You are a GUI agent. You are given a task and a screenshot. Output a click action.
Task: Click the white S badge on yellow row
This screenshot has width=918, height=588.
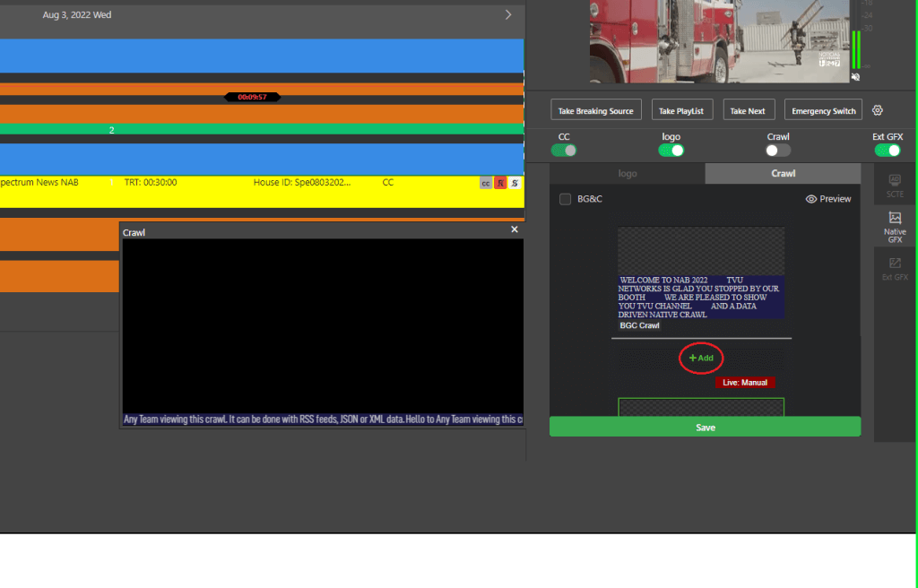click(x=515, y=183)
